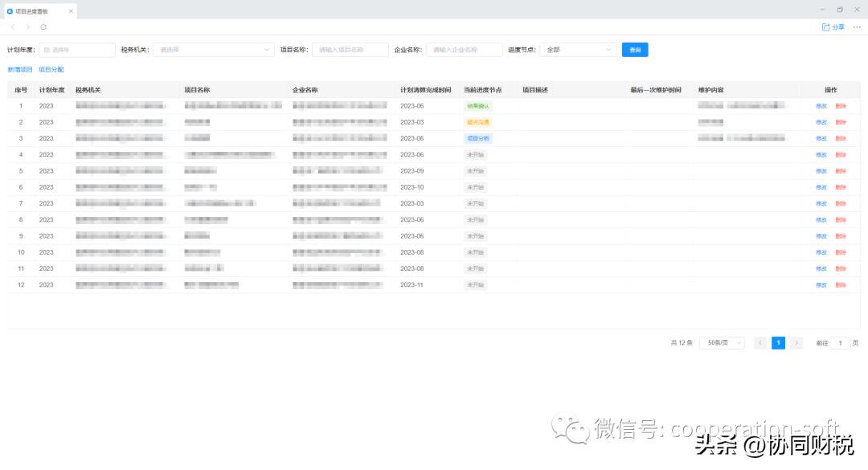
Task: Click the 企业名称 input field
Action: pyautogui.click(x=464, y=49)
